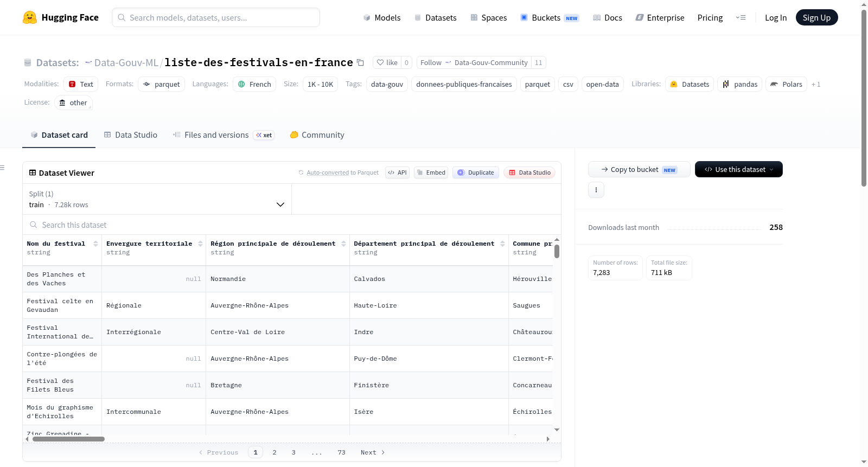Open Data Studio from viewer header

coord(529,172)
